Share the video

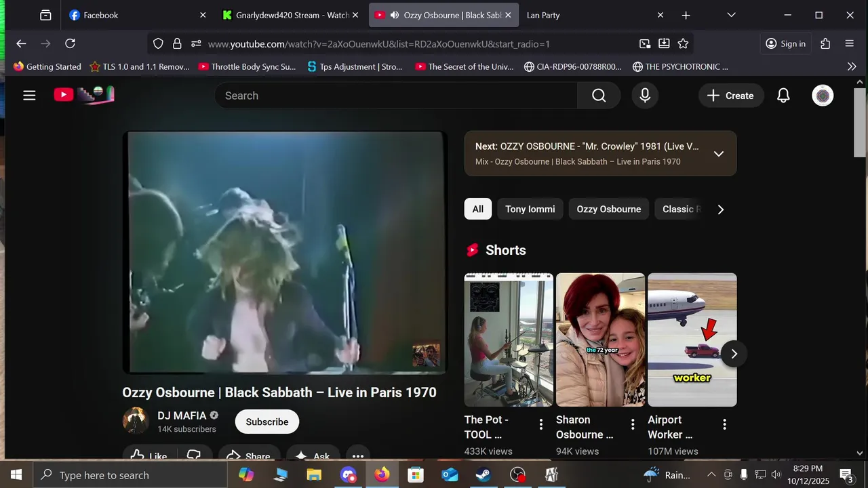pos(248,456)
